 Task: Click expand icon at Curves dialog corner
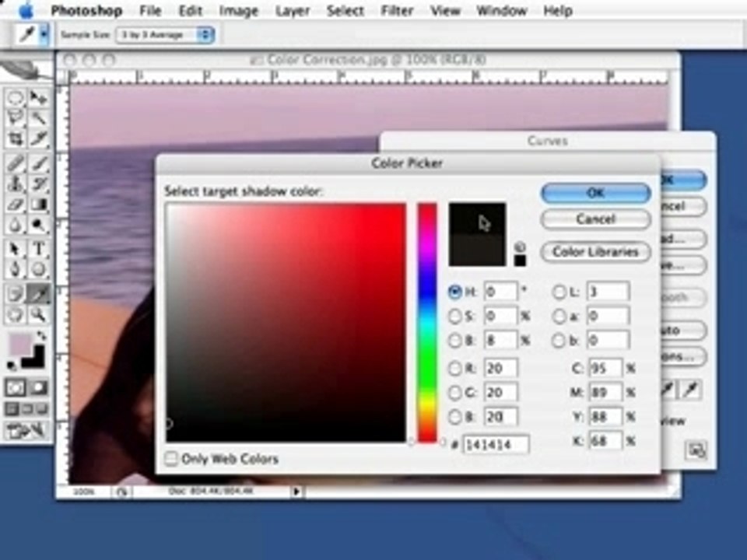tap(696, 450)
